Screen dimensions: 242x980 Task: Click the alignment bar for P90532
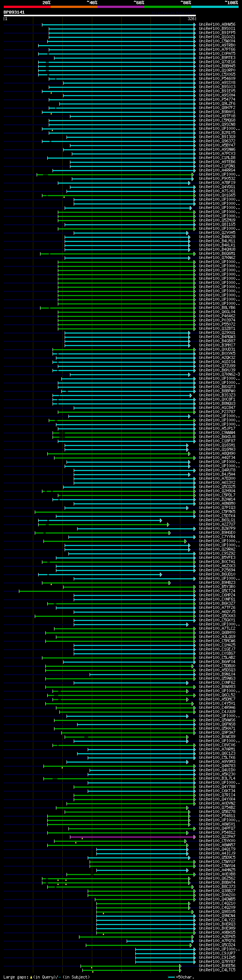(133, 179)
